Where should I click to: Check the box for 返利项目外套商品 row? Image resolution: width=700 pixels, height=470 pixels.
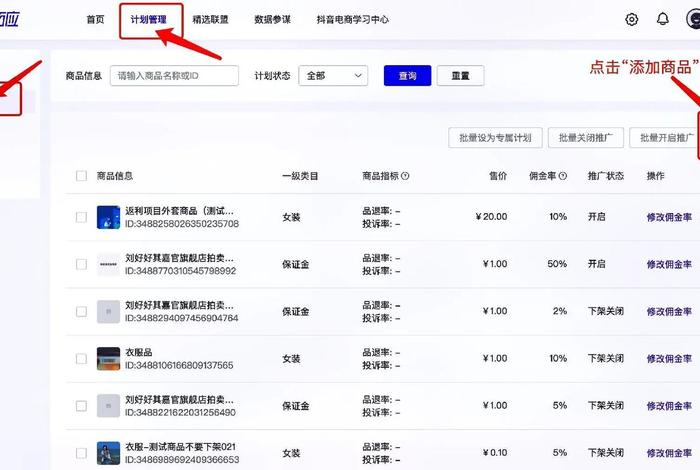point(81,217)
